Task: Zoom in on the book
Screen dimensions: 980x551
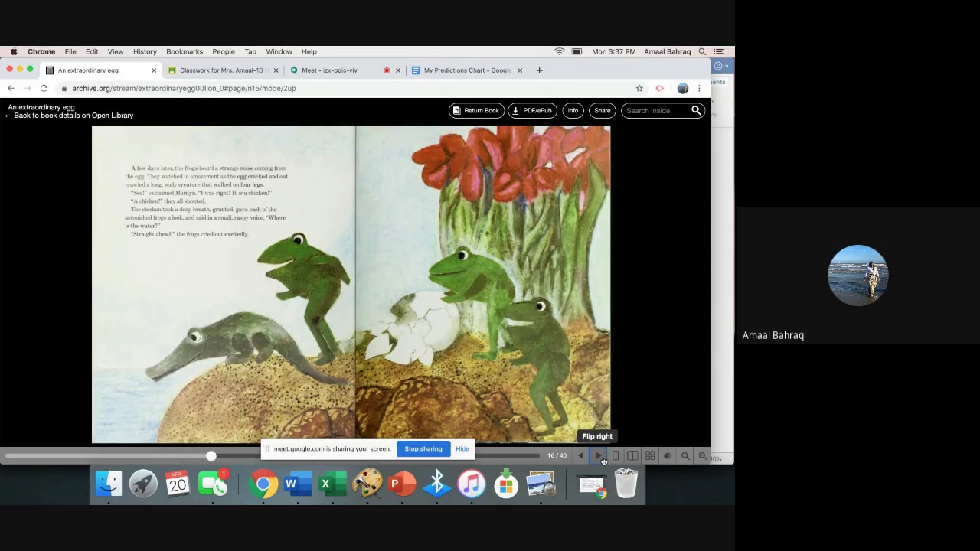Action: (703, 456)
